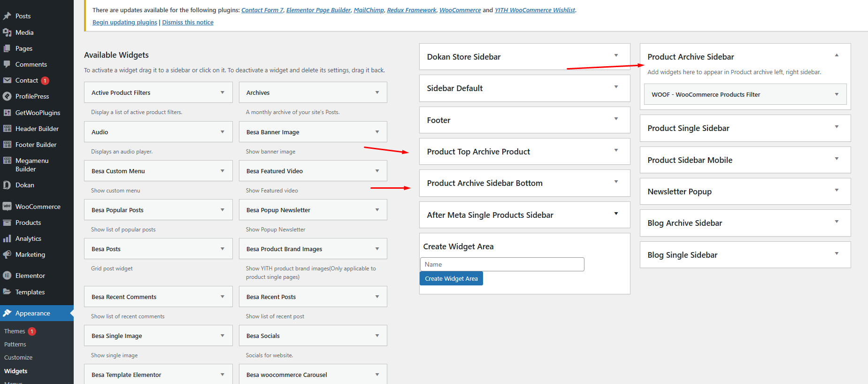Open the Besa Featured Video widget dropdown
Viewport: 868px width, 384px height.
pyautogui.click(x=377, y=171)
